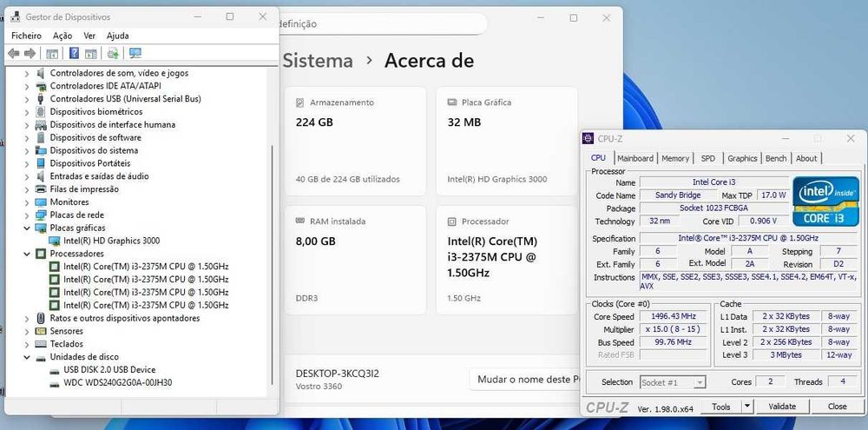Switch to the Graphics tab in CPU-Z
The width and height of the screenshot is (868, 430).
(x=742, y=158)
